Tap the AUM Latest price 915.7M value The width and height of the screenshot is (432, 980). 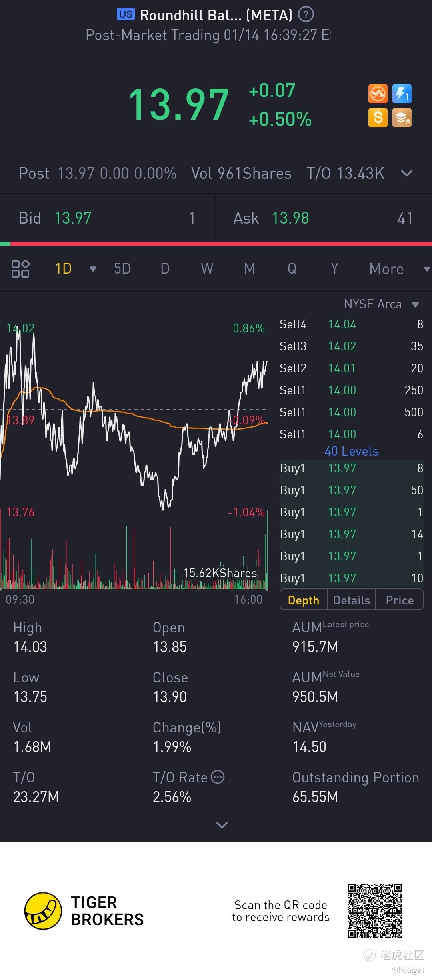[x=315, y=647]
